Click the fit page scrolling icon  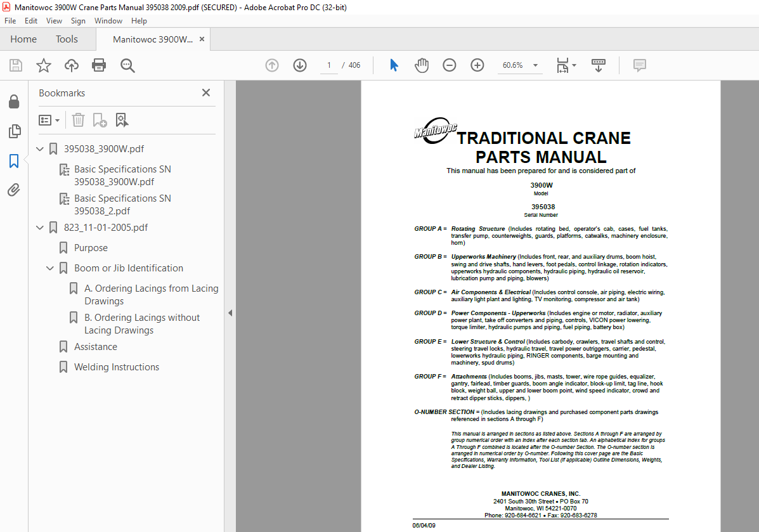(x=562, y=65)
